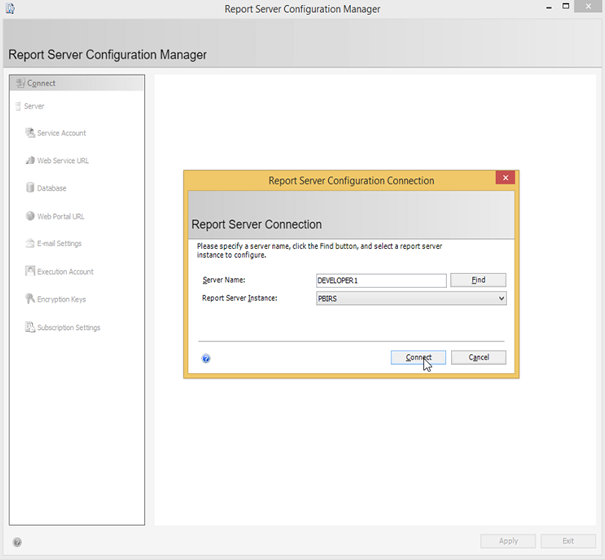Open the Execution Account label

[66, 272]
